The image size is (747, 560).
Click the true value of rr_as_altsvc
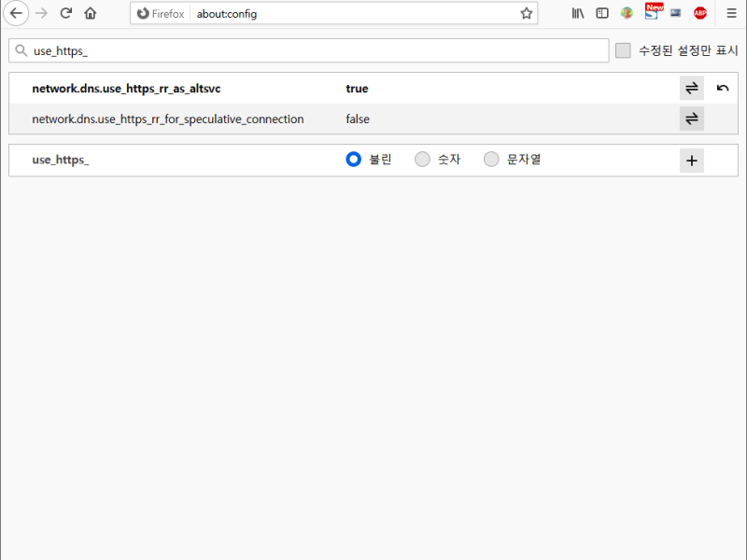tap(357, 89)
